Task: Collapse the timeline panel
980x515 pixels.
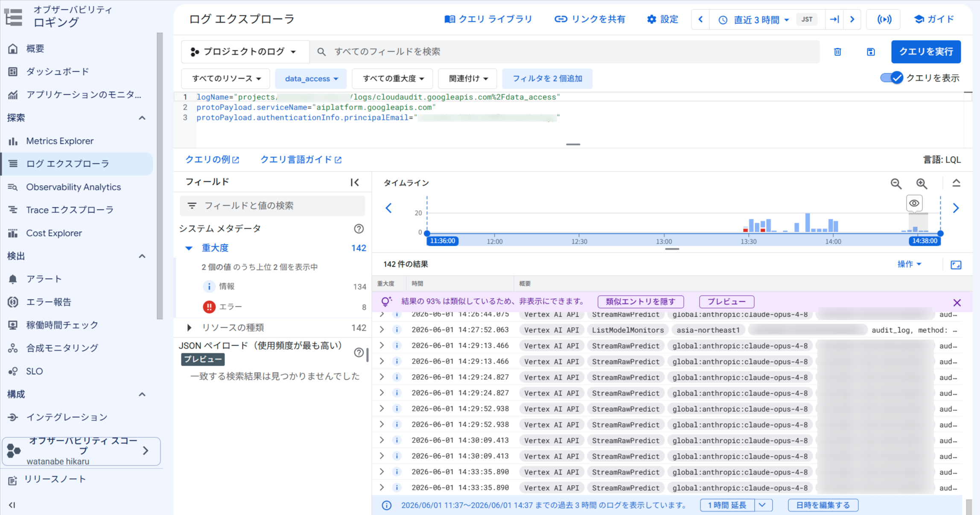Action: (956, 183)
